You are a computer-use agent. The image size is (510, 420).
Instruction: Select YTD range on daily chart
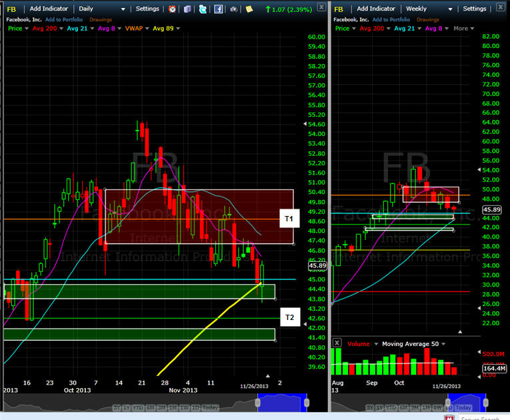pos(138,407)
